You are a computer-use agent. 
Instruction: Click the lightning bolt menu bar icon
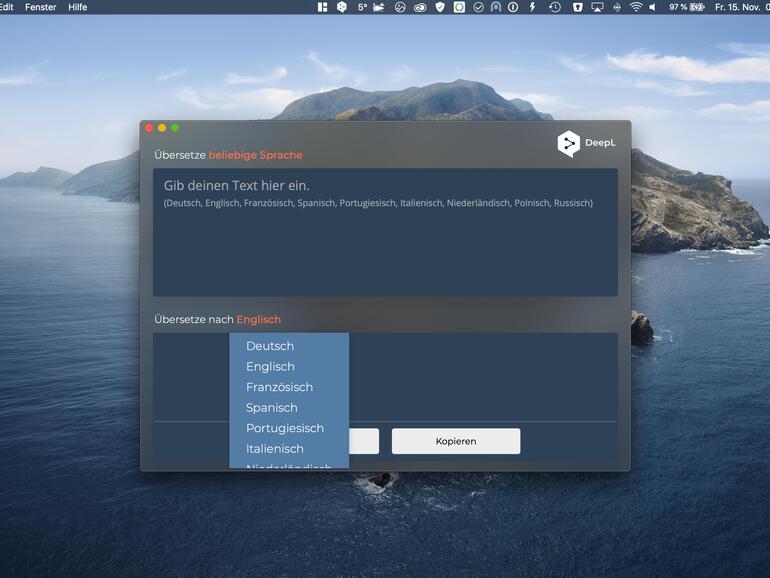pos(532,7)
